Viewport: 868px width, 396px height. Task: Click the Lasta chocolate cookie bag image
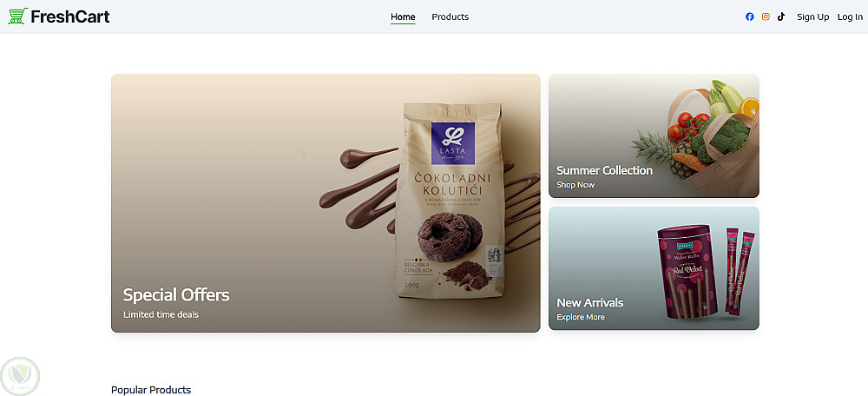coord(453,200)
